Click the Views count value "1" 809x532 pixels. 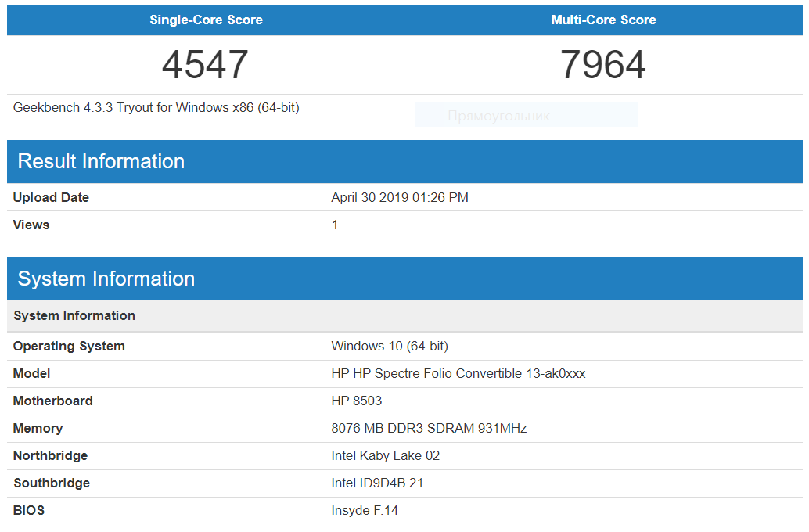coord(335,225)
